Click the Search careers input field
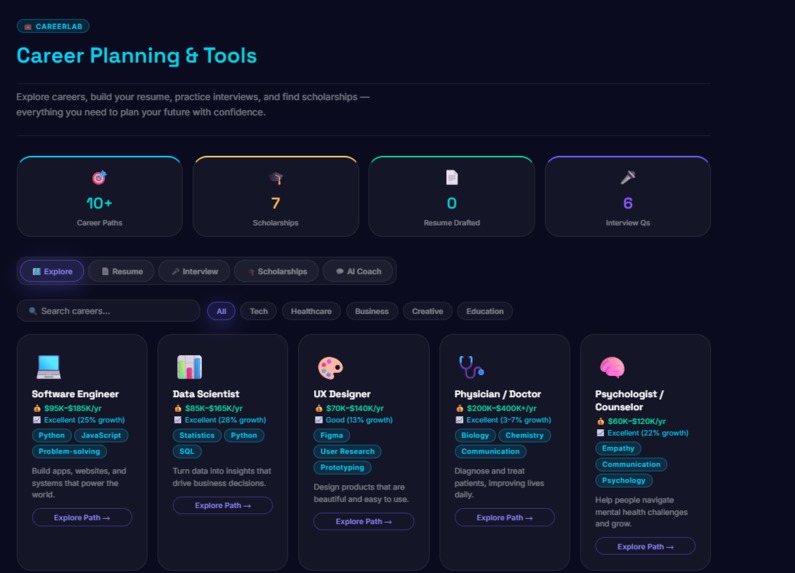This screenshot has height=573, width=795. (109, 311)
